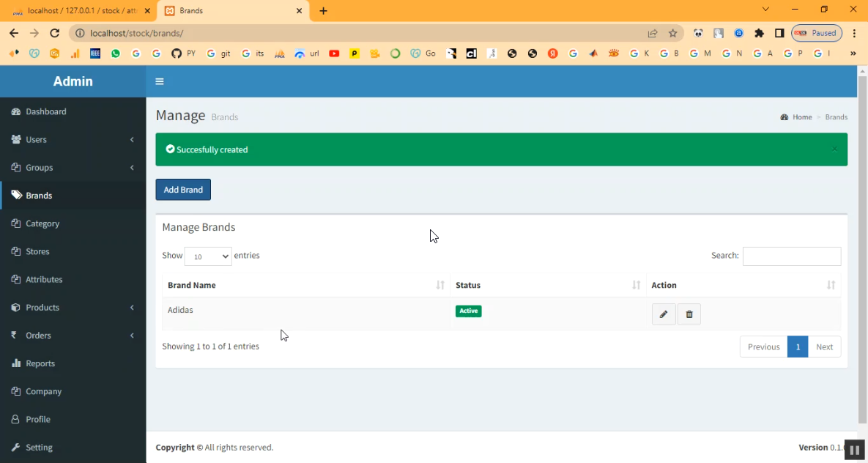Share this page icon in address bar
Screen dimensions: 868x463
[x=653, y=33]
